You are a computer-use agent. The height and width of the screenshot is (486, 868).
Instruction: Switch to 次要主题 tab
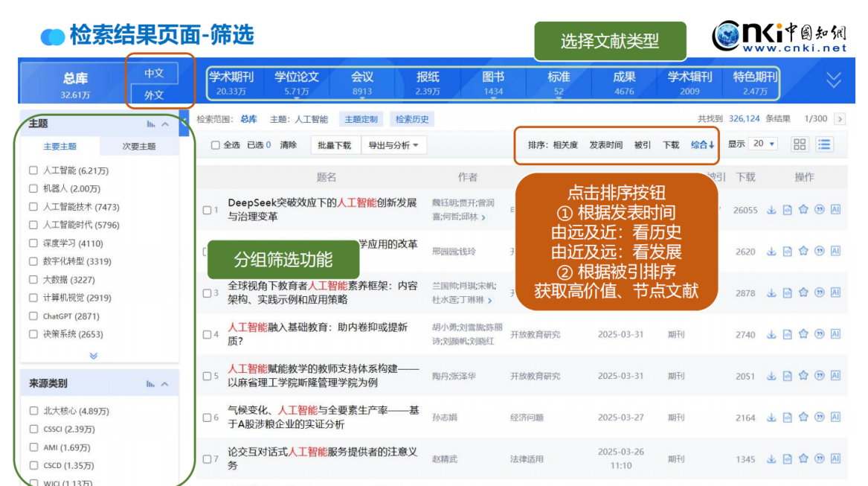[x=139, y=147]
